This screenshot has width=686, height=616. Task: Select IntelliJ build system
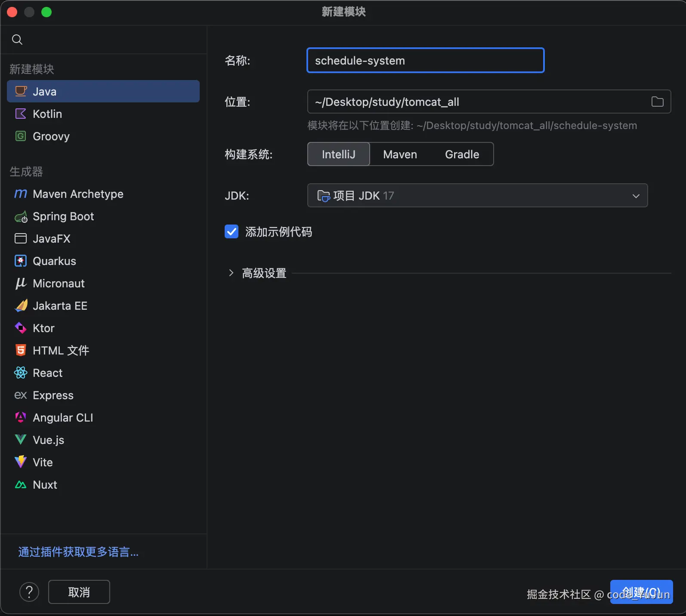339,154
